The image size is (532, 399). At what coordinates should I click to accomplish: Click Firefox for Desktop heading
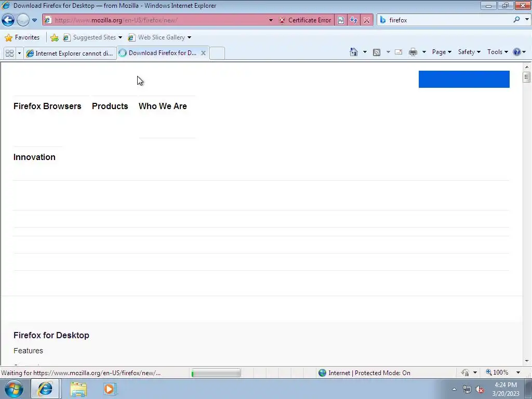tap(51, 335)
